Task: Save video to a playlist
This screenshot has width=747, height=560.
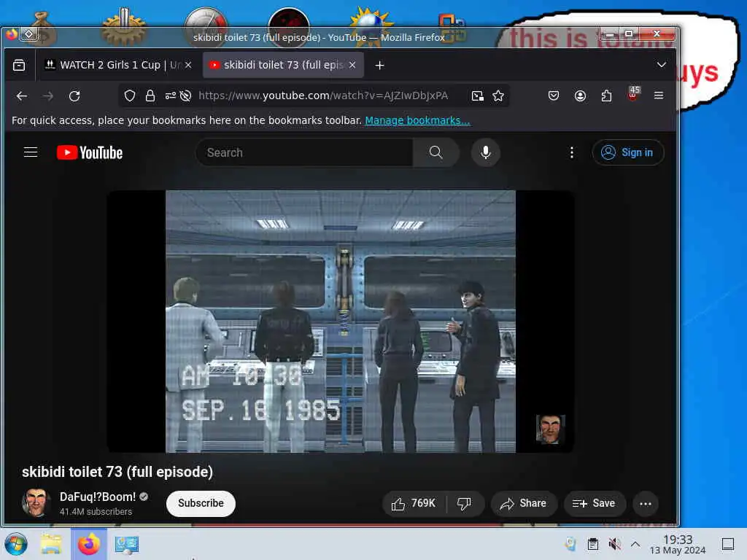Action: point(595,503)
